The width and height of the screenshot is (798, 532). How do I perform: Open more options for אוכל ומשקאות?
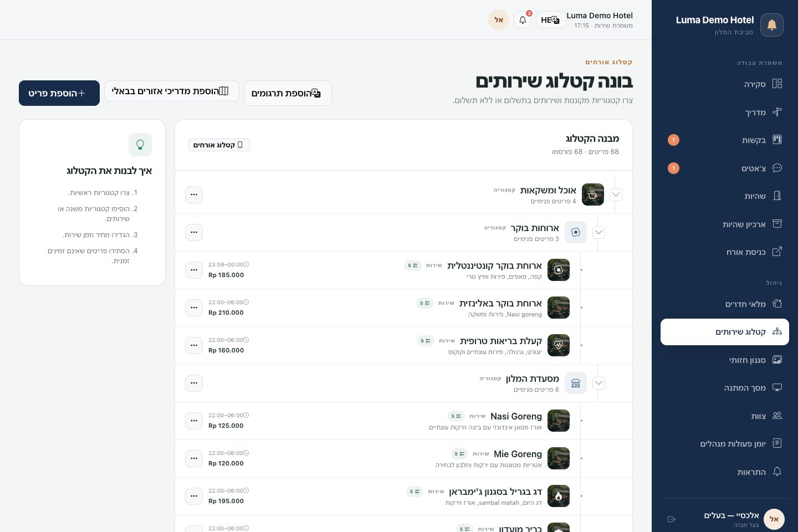point(194,195)
